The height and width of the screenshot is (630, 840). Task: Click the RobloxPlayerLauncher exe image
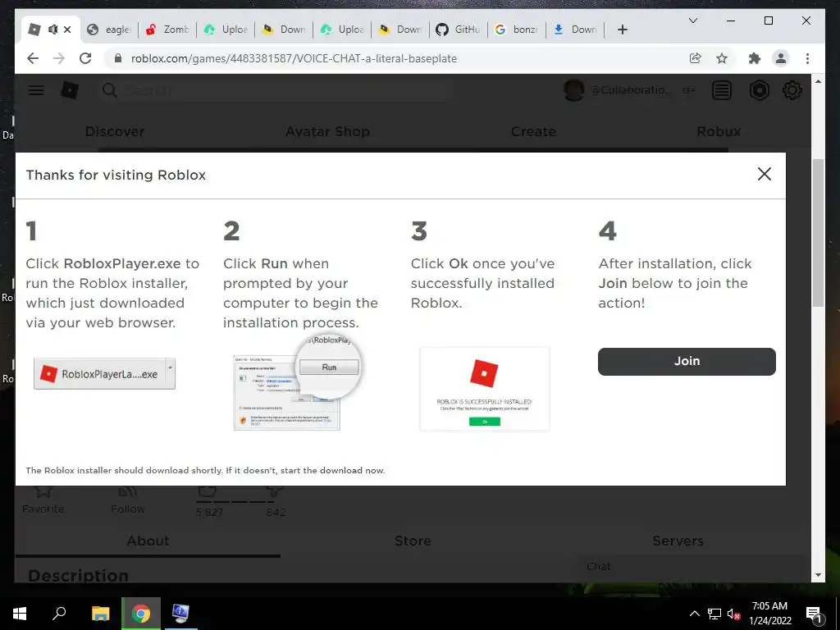[x=104, y=373]
